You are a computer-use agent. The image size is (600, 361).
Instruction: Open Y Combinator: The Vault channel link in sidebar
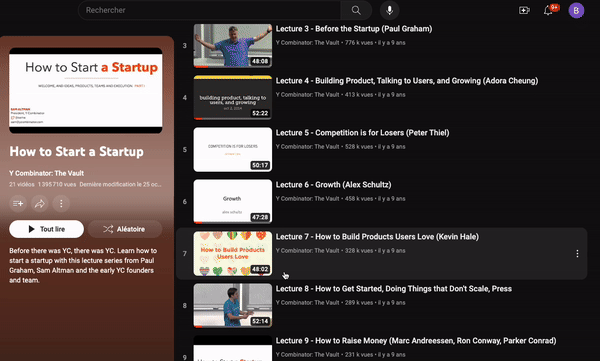point(46,173)
